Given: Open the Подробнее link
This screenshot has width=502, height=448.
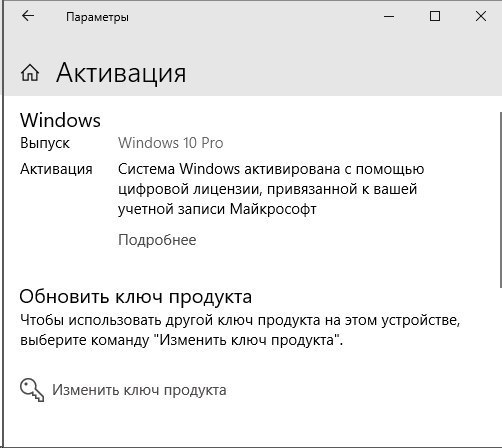Looking at the screenshot, I should coord(157,240).
